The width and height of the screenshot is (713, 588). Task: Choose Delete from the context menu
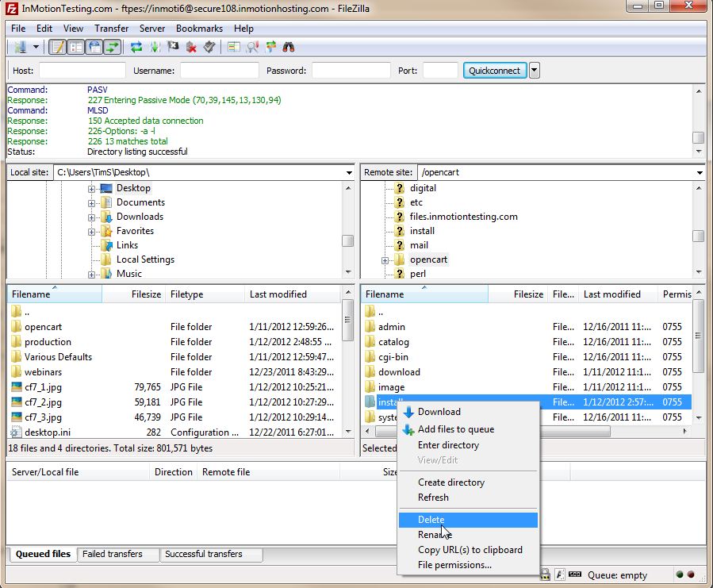(x=431, y=520)
